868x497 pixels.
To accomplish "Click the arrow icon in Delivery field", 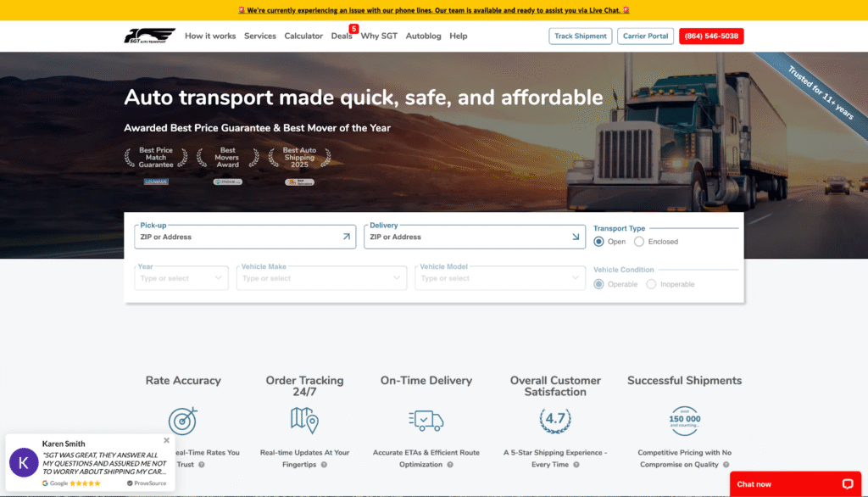I will (576, 237).
